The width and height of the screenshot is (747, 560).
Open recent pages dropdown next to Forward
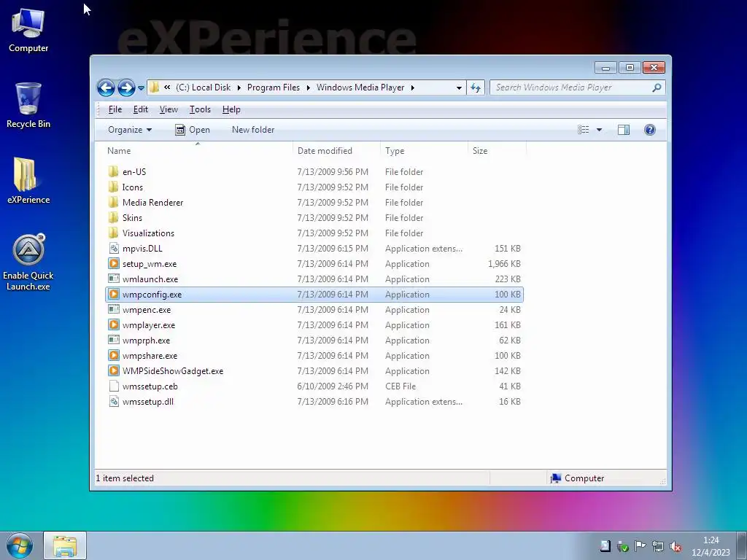pos(141,88)
